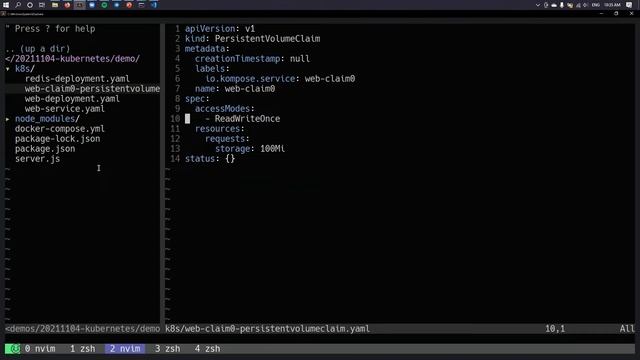Image resolution: width=640 pixels, height=360 pixels.
Task: Open the green circular taskbar app
Action: pyautogui.click(x=104, y=5)
